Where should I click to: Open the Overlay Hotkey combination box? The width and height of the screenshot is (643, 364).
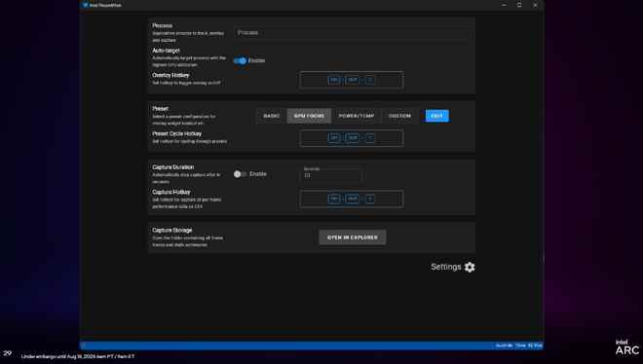352,80
